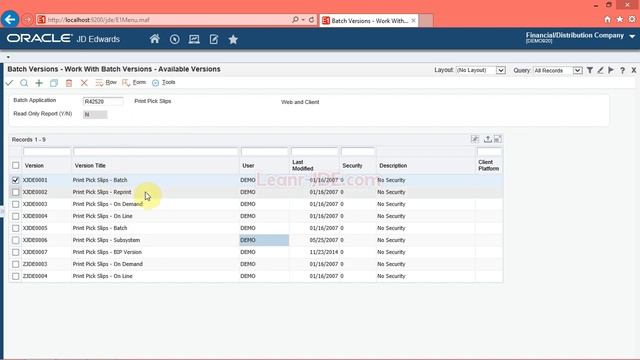Image resolution: width=640 pixels, height=360 pixels.
Task: Click the Version column filter field
Action: [x=47, y=152]
